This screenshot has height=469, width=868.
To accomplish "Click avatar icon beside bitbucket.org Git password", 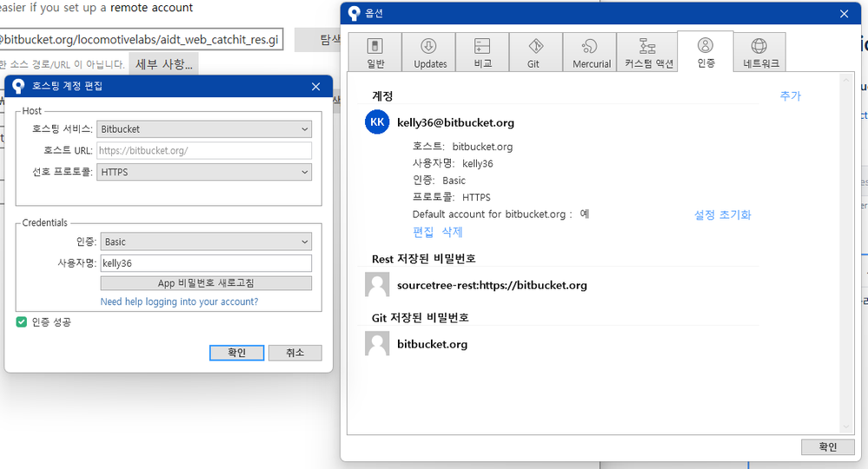I will click(377, 343).
